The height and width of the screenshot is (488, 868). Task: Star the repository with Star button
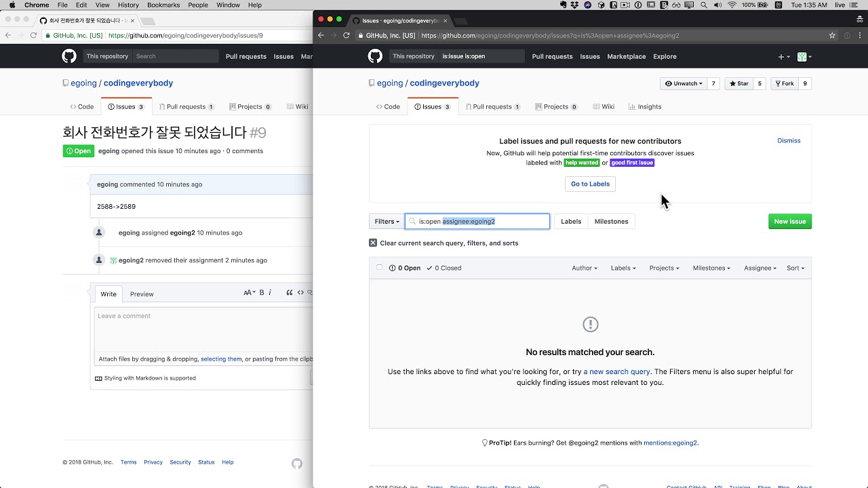click(x=738, y=83)
